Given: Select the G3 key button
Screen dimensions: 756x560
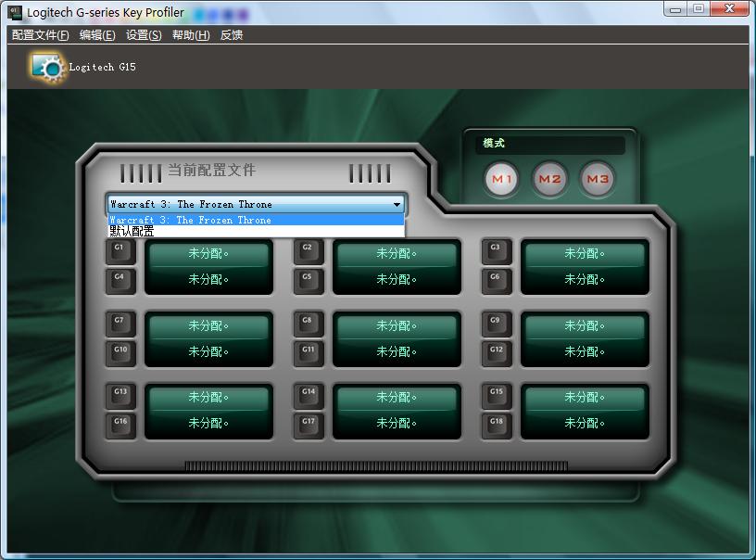Looking at the screenshot, I should pyautogui.click(x=497, y=251).
